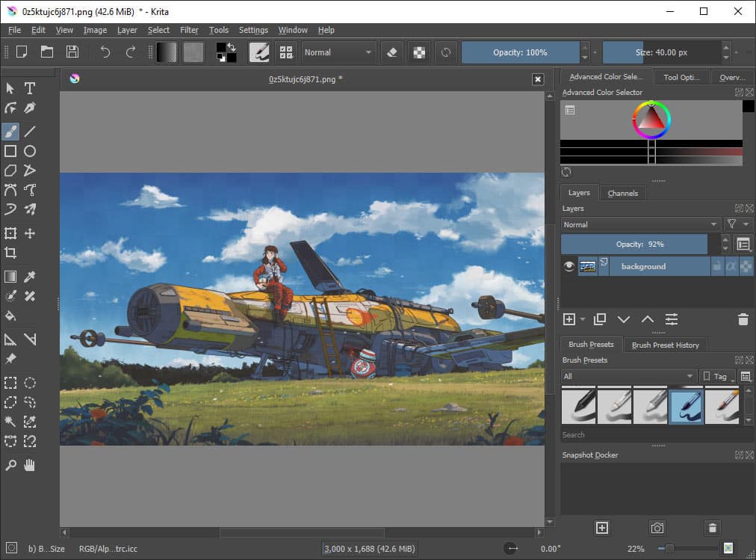Select the Pan hand tool
The height and width of the screenshot is (560, 756).
pos(30,465)
